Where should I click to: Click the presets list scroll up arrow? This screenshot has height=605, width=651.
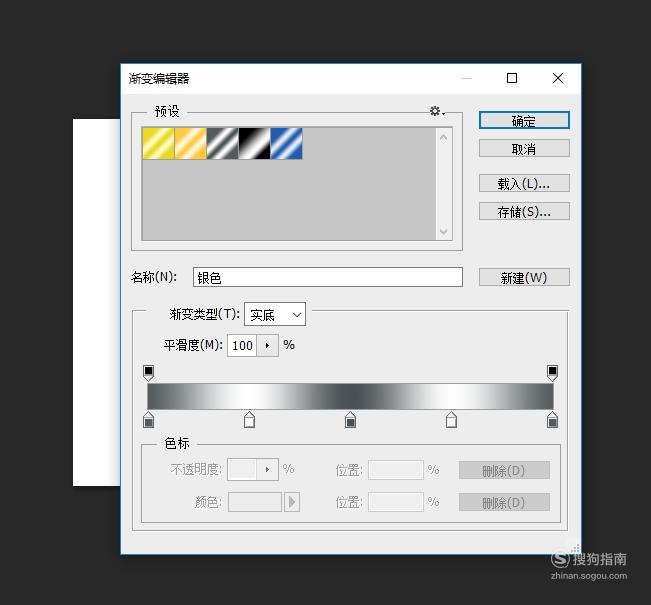443,138
